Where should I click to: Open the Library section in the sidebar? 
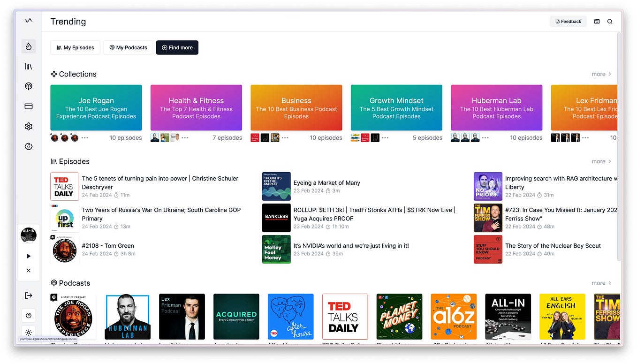tap(29, 66)
